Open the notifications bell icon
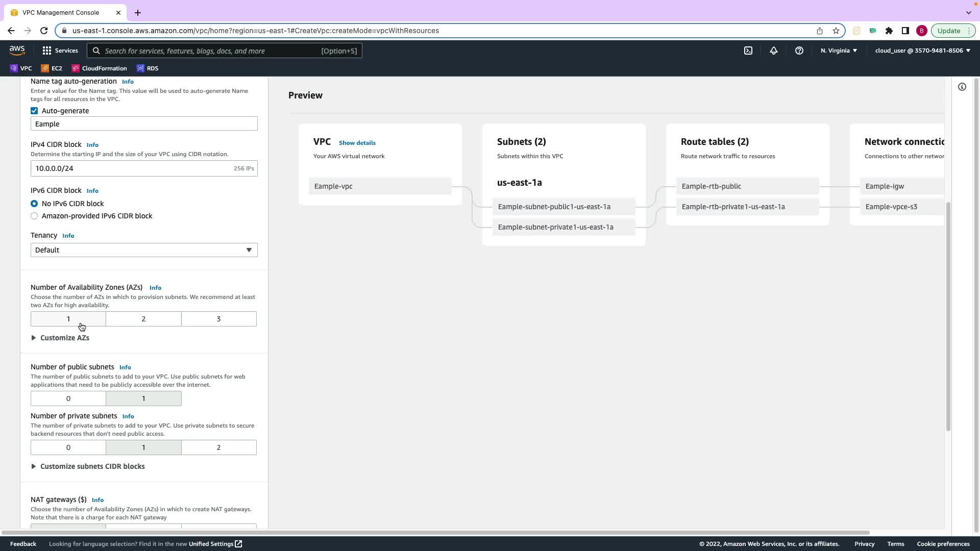 (x=773, y=51)
